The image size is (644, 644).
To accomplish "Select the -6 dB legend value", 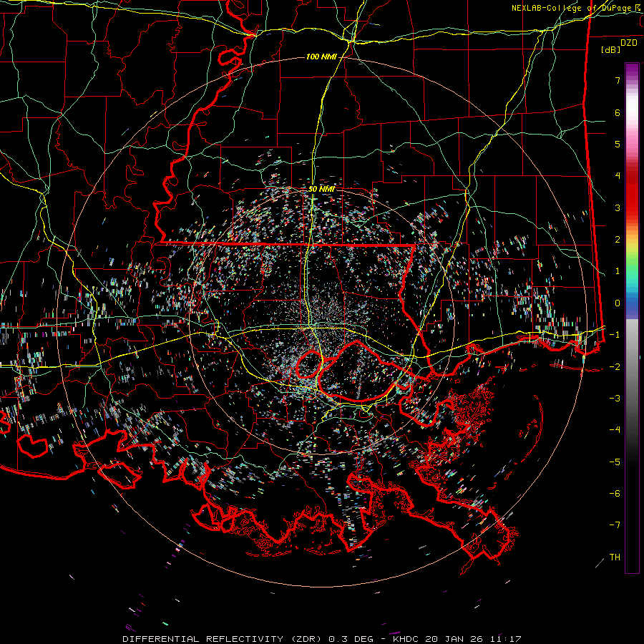I will point(615,494).
